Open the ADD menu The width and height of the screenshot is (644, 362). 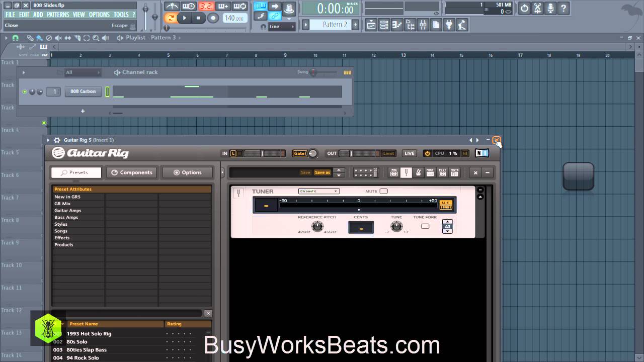(x=38, y=15)
